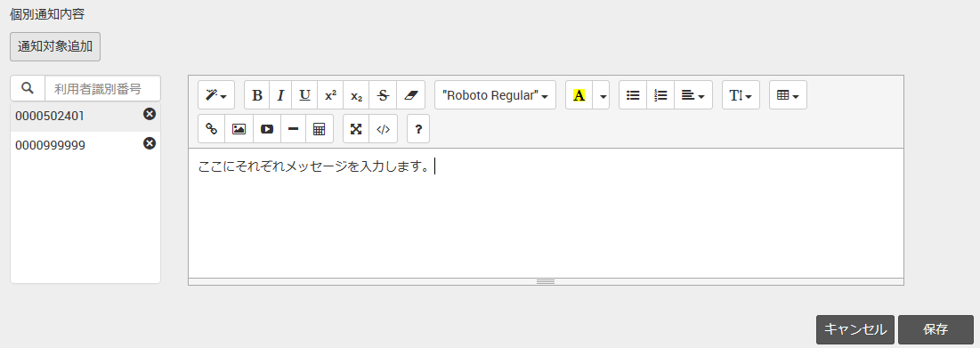
Task: Click the 保存 button
Action: click(x=935, y=329)
